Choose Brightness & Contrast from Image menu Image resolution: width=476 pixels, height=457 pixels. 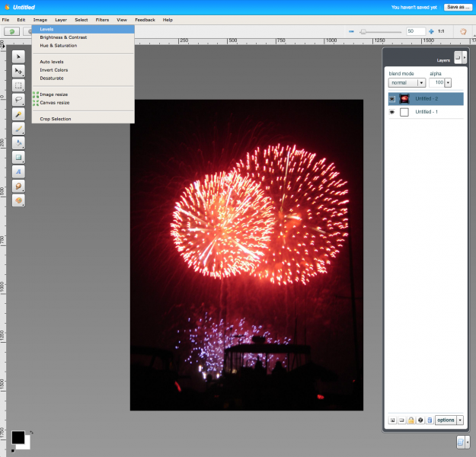pos(63,37)
